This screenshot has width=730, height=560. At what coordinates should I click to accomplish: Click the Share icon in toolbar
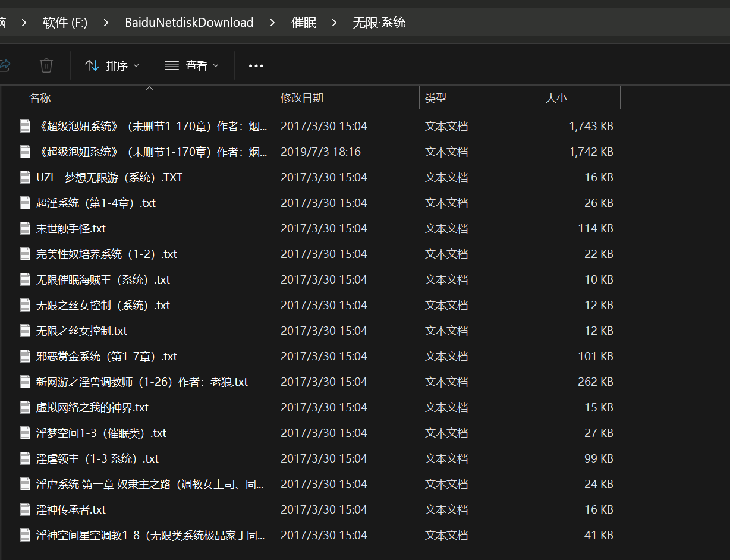click(5, 65)
